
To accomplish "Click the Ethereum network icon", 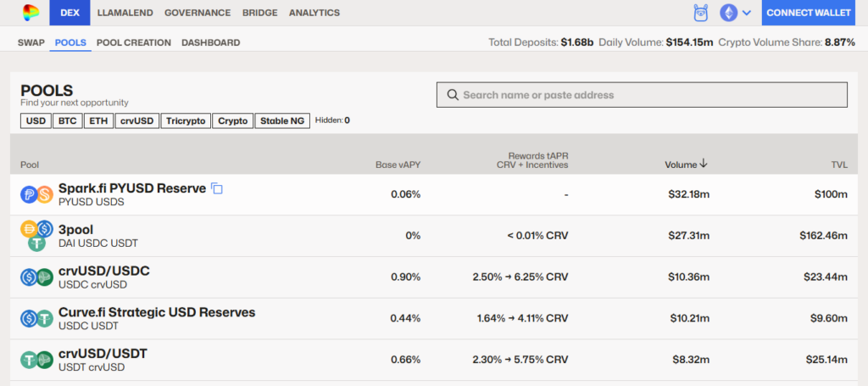I will [x=728, y=13].
